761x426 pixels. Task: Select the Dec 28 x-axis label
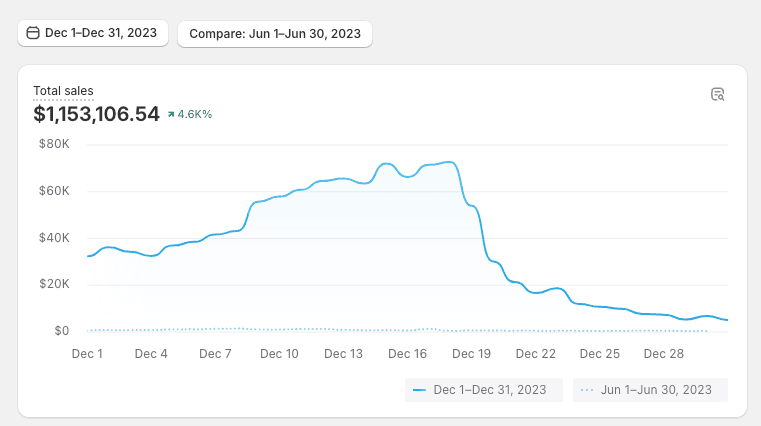(663, 353)
